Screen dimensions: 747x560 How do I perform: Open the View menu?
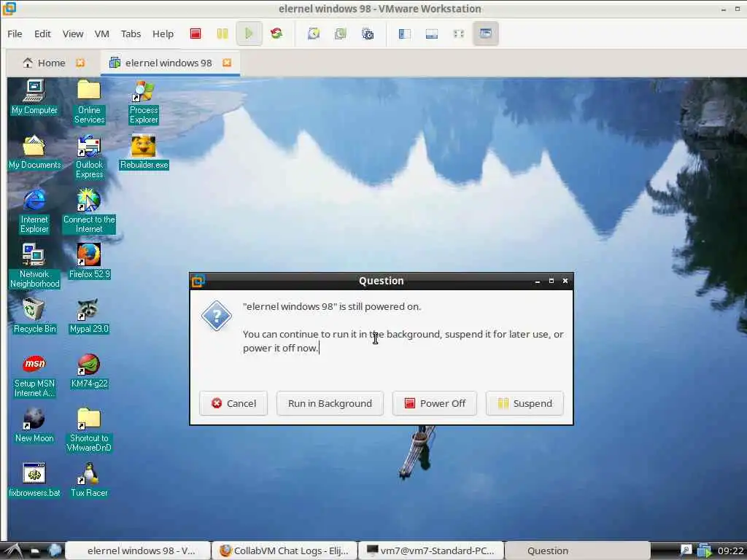click(73, 34)
